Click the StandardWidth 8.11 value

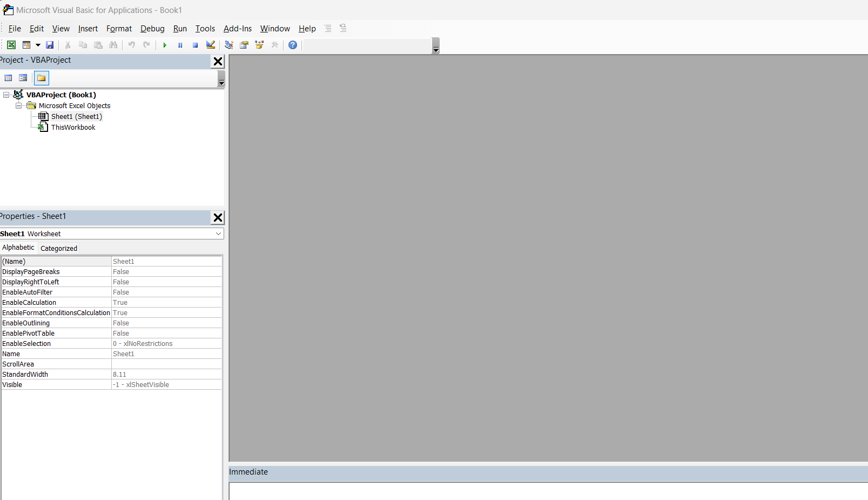click(166, 375)
